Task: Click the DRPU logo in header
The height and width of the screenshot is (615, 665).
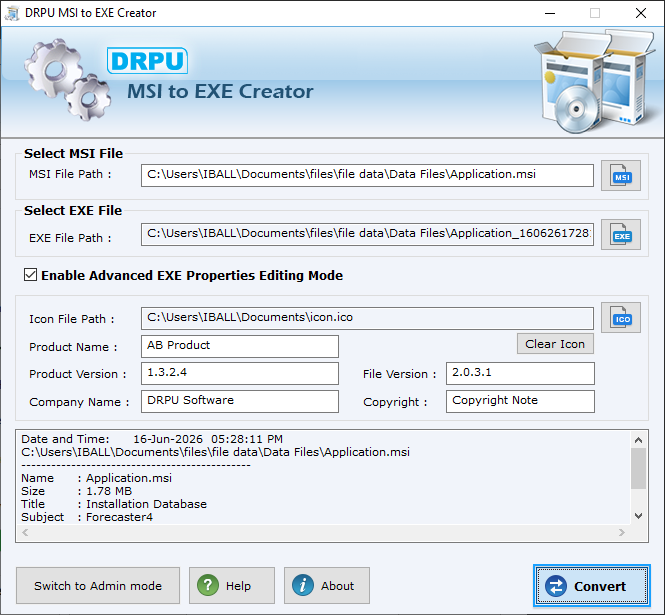Action: pos(147,61)
